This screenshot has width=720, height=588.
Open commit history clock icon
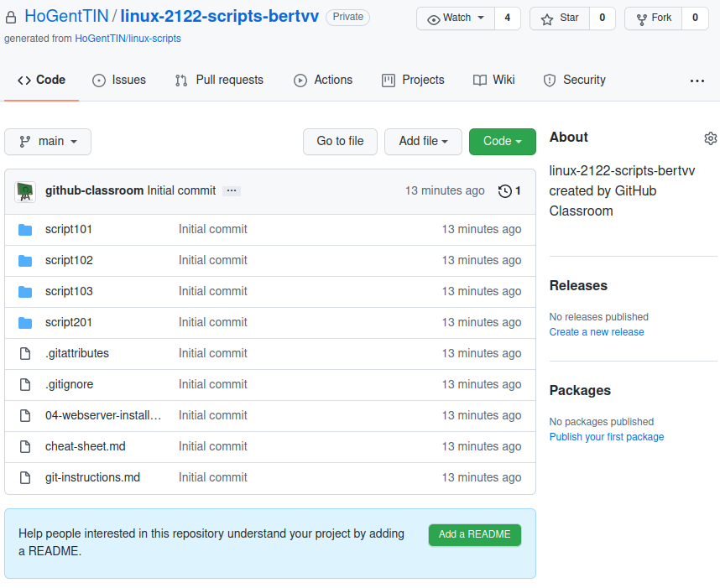[505, 191]
